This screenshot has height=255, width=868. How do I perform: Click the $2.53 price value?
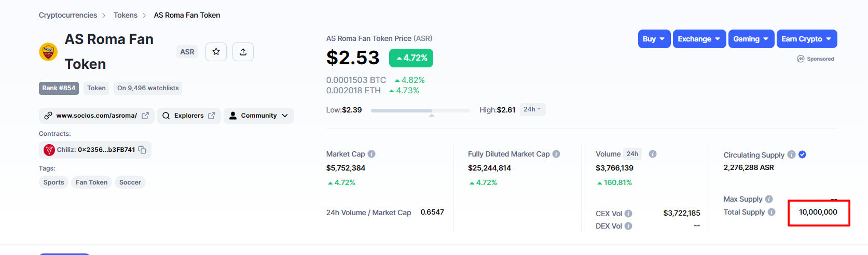[353, 58]
